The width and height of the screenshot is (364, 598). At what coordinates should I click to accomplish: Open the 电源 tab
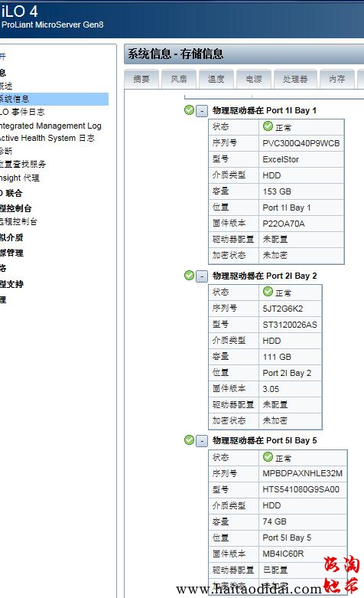coord(254,80)
